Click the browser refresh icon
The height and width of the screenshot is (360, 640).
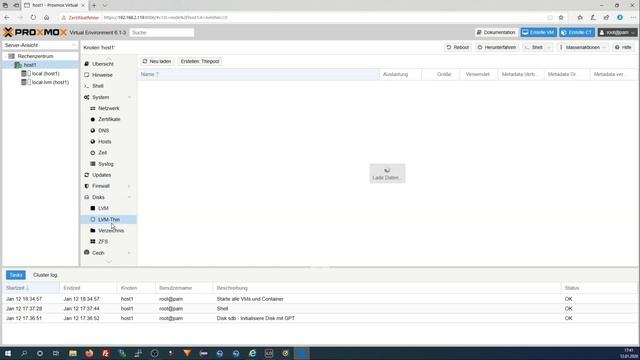tap(33, 18)
